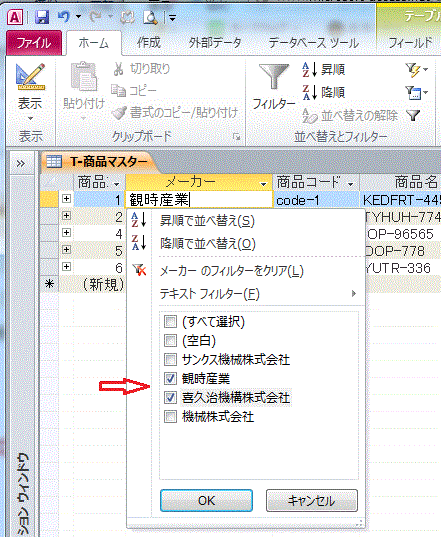Open the undo history dropdown arrow

pyautogui.click(x=78, y=16)
